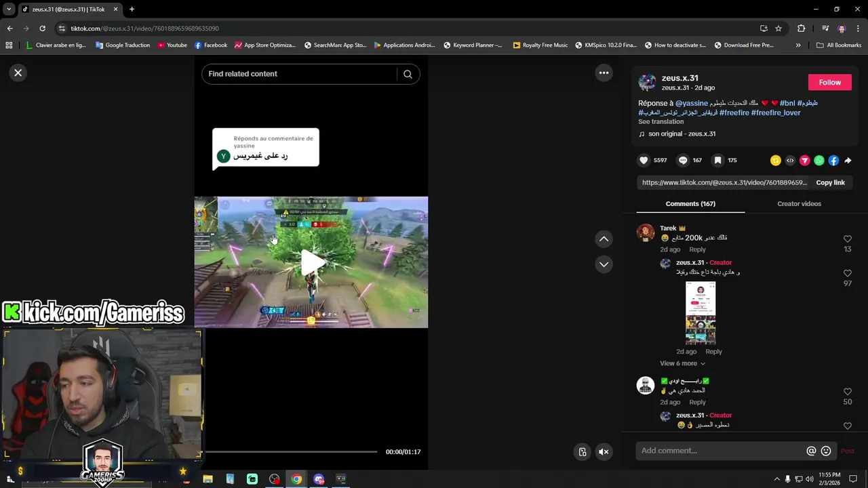Image resolution: width=868 pixels, height=488 pixels.
Task: Play the video with center play button
Action: click(311, 263)
